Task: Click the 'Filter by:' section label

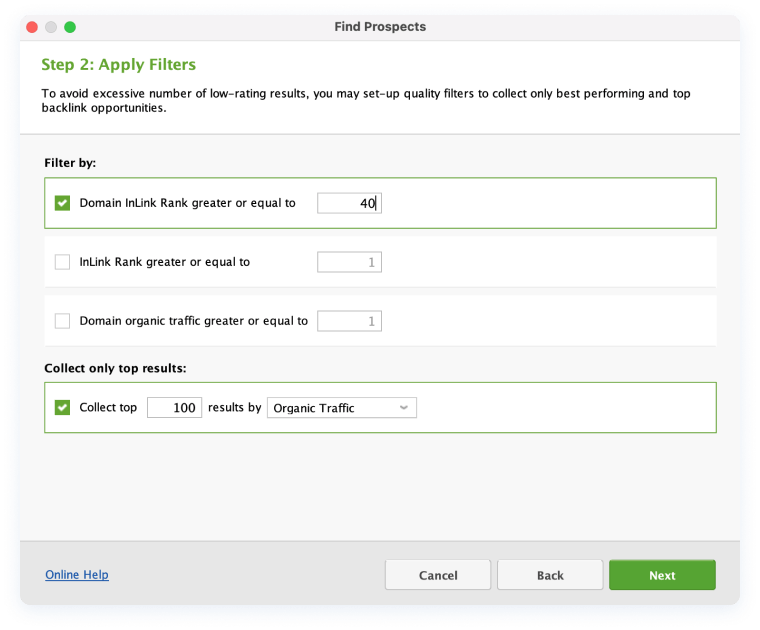Action: (70, 162)
